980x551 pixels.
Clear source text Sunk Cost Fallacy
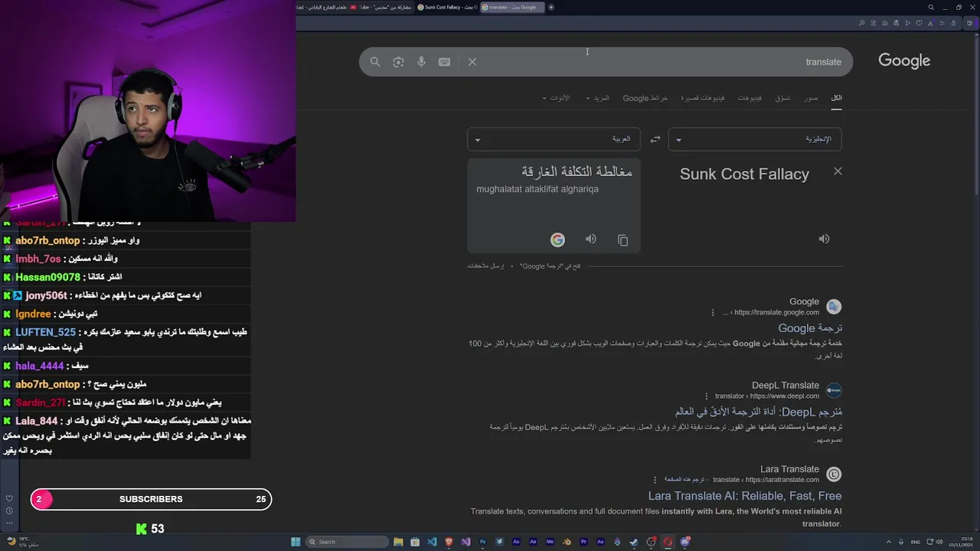[838, 171]
